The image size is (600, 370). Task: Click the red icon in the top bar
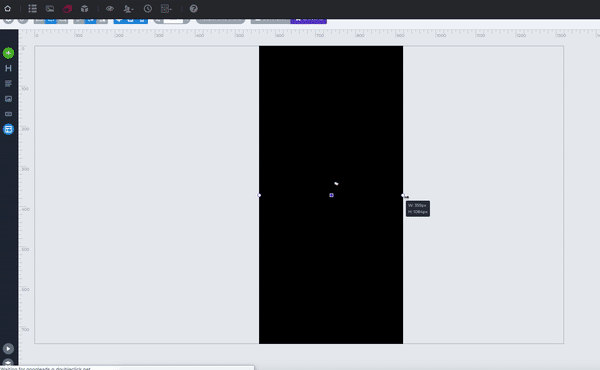pyautogui.click(x=67, y=8)
